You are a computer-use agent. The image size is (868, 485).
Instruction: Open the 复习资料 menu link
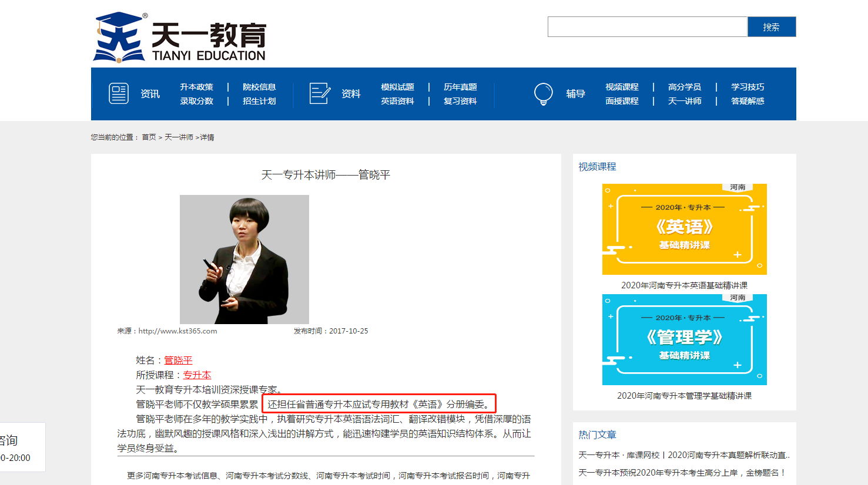[460, 101]
